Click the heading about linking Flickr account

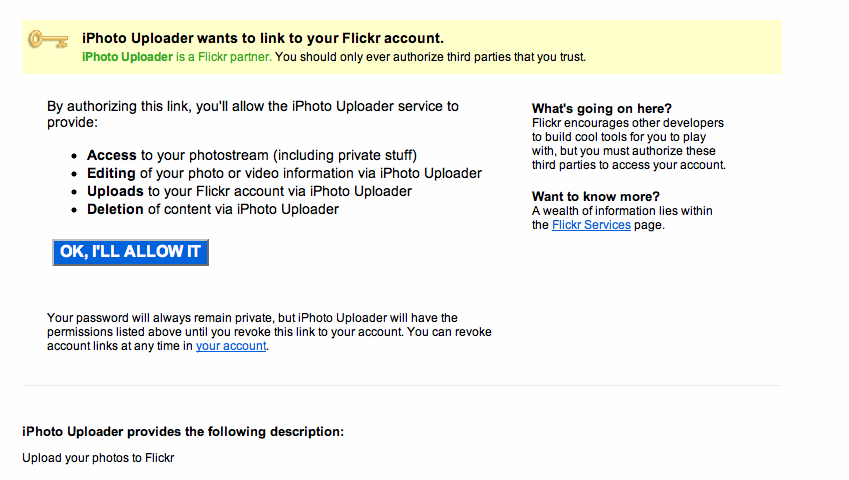(x=263, y=38)
